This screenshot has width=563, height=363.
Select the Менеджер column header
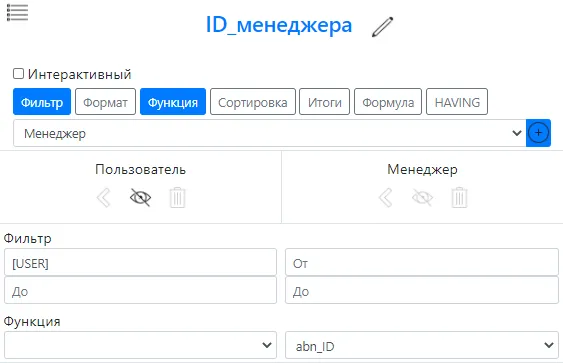pyautogui.click(x=422, y=169)
